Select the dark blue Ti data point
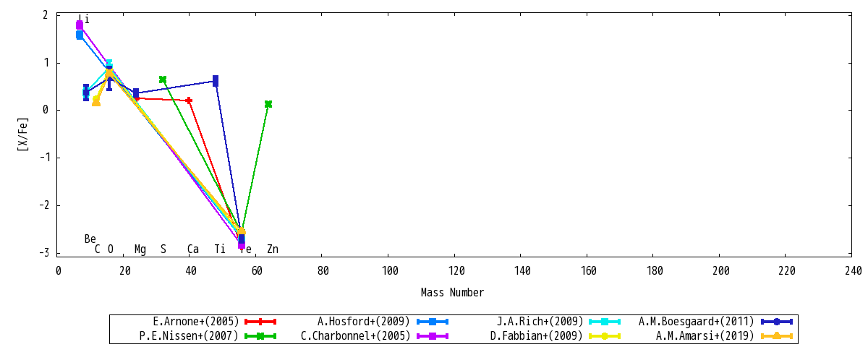The width and height of the screenshot is (868, 347). point(216,81)
